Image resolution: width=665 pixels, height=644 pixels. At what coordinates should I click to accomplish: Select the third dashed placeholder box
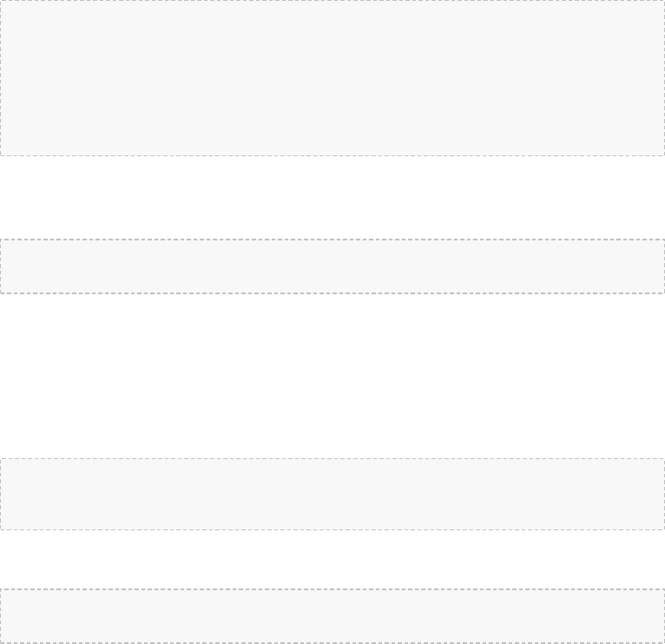(332, 494)
